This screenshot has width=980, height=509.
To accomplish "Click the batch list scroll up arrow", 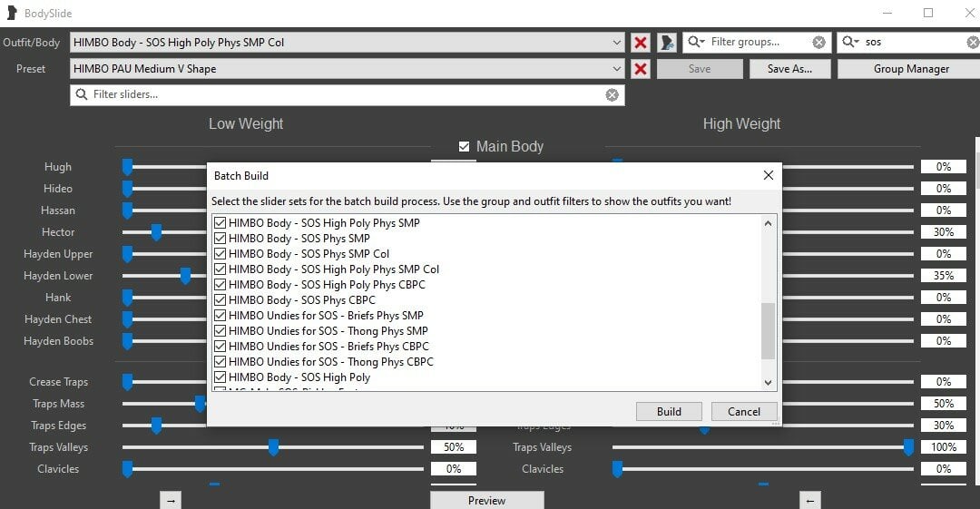I will coord(769,223).
